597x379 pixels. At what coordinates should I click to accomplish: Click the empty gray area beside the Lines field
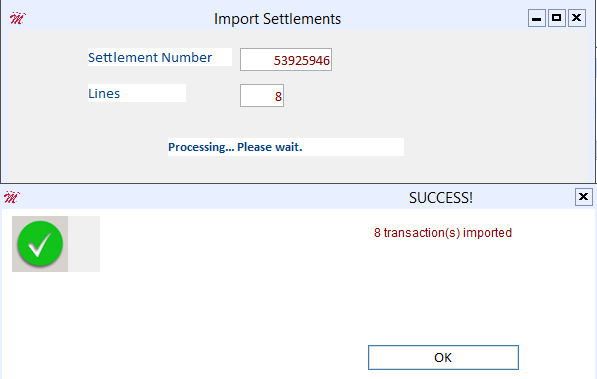[419, 96]
